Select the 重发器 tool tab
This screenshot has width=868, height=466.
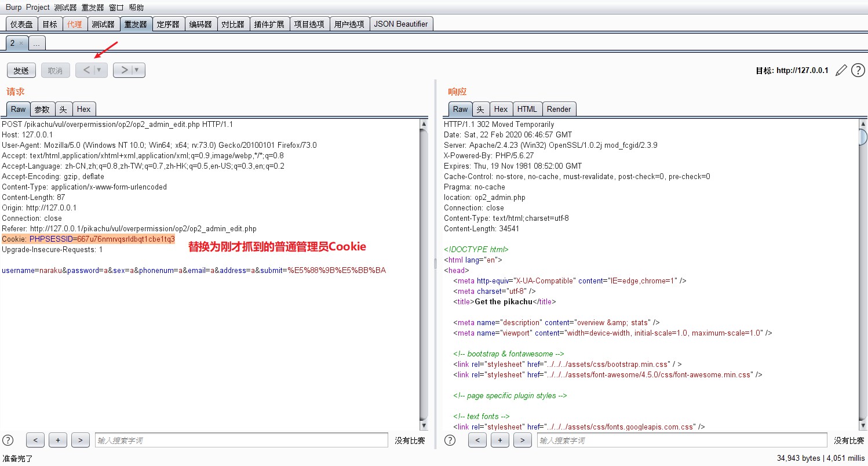[136, 24]
